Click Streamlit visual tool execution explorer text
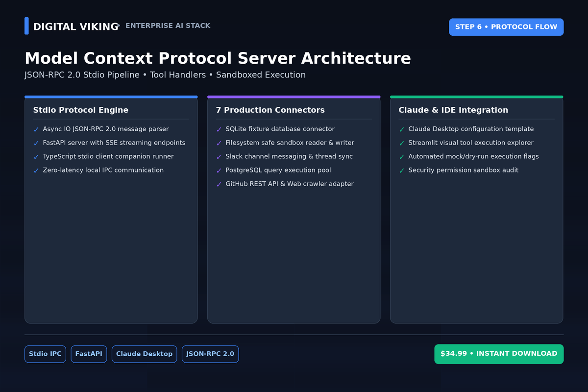Viewport: 588px width, 392px height. [x=471, y=143]
